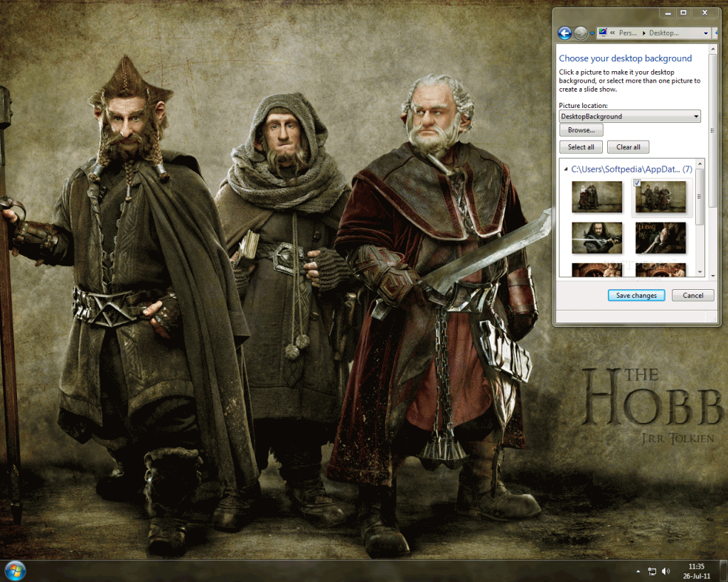Click the 'Desktop...' breadcrumb in the address bar
This screenshot has height=582, width=728.
tap(664, 33)
